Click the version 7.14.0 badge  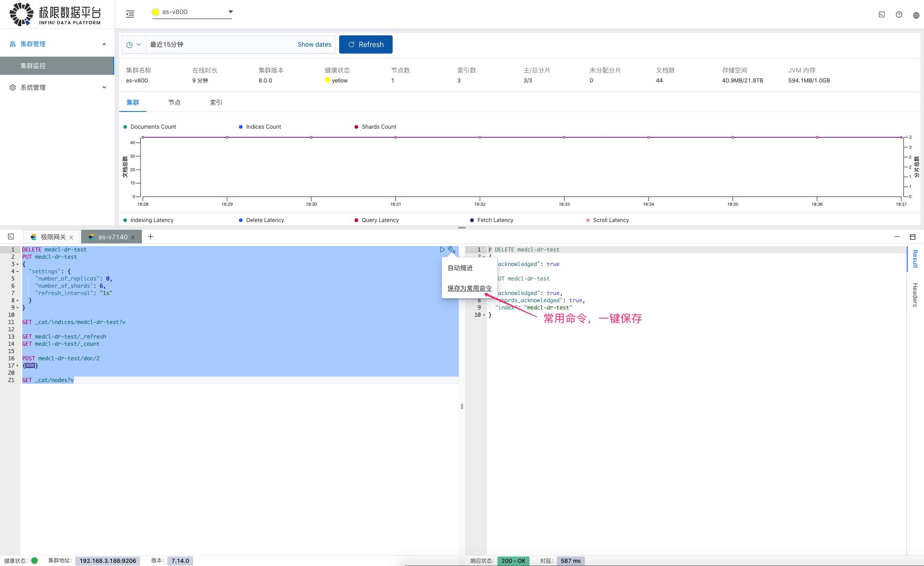(x=180, y=561)
